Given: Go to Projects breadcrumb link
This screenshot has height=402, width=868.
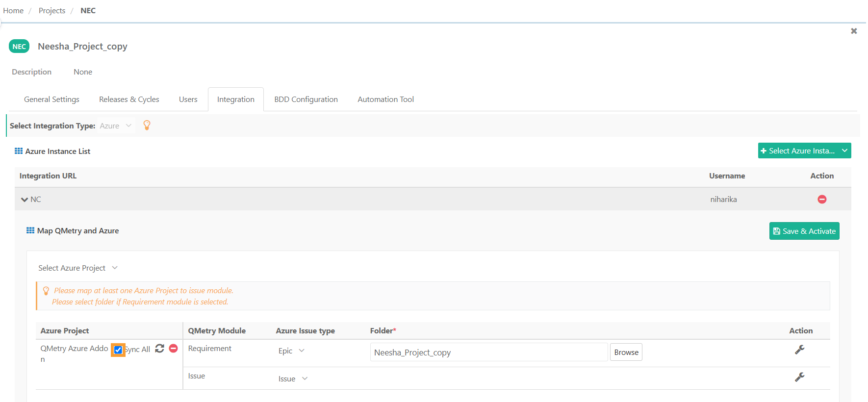Looking at the screenshot, I should point(52,11).
